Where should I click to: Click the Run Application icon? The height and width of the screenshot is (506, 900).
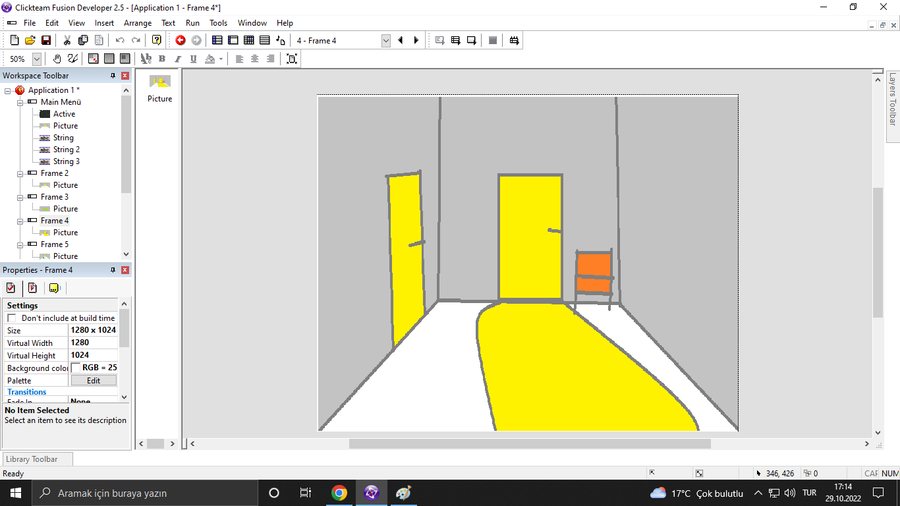pos(455,40)
